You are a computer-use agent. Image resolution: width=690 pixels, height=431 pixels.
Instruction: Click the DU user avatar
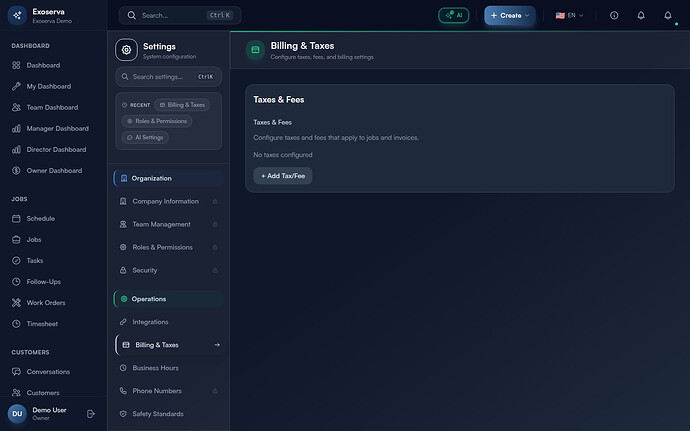17,414
